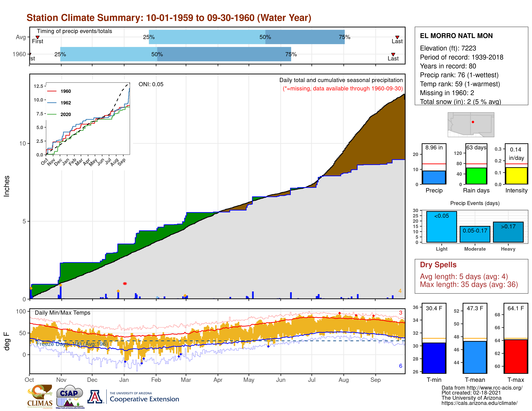Viewport: 532px width, 411px height.
Task: Click 'Precip rank: 76 (1-wettest)'
Action: pyautogui.click(x=459, y=75)
